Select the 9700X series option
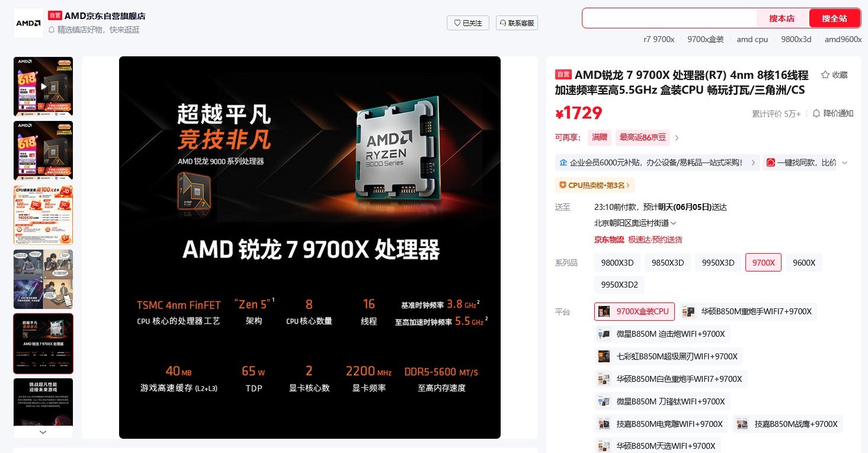 [764, 263]
